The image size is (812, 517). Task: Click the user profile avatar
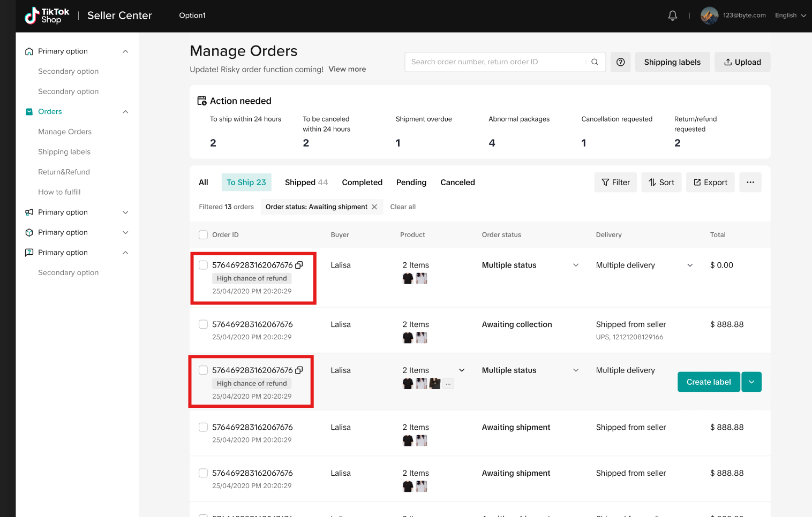pyautogui.click(x=709, y=16)
